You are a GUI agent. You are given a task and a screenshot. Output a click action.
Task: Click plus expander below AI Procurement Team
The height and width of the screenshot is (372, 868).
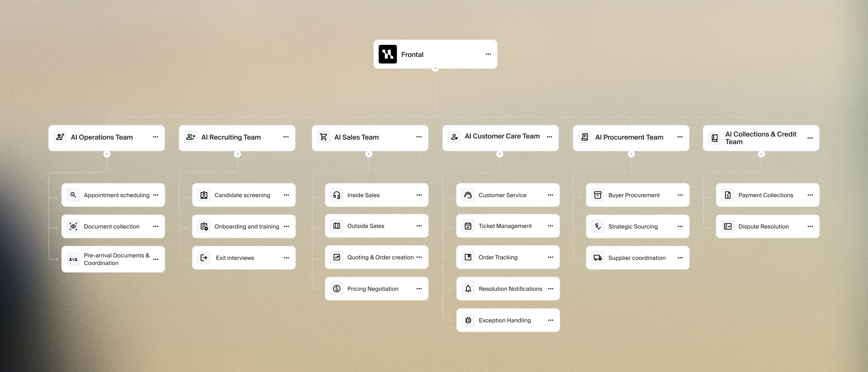pyautogui.click(x=631, y=154)
